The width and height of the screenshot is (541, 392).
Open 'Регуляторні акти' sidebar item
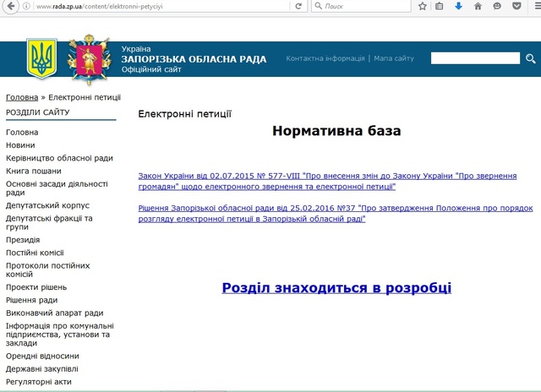click(39, 382)
